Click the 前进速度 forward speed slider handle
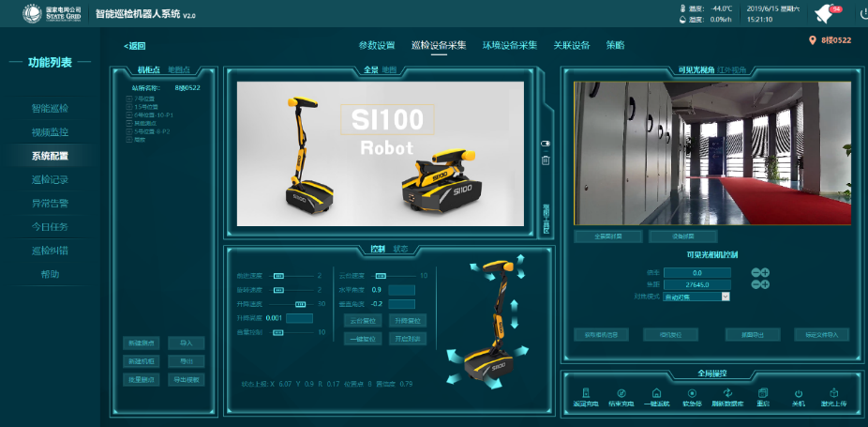Screen dimensions: 868x427 point(278,276)
